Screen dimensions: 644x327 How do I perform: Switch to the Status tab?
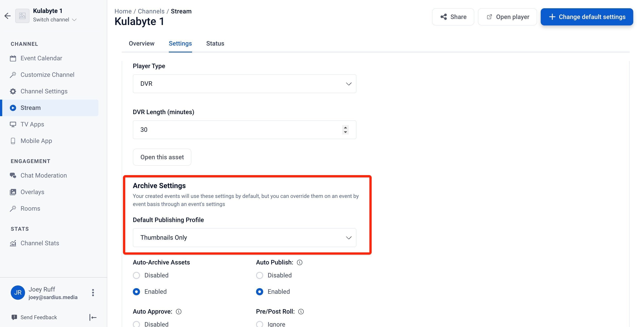[215, 44]
